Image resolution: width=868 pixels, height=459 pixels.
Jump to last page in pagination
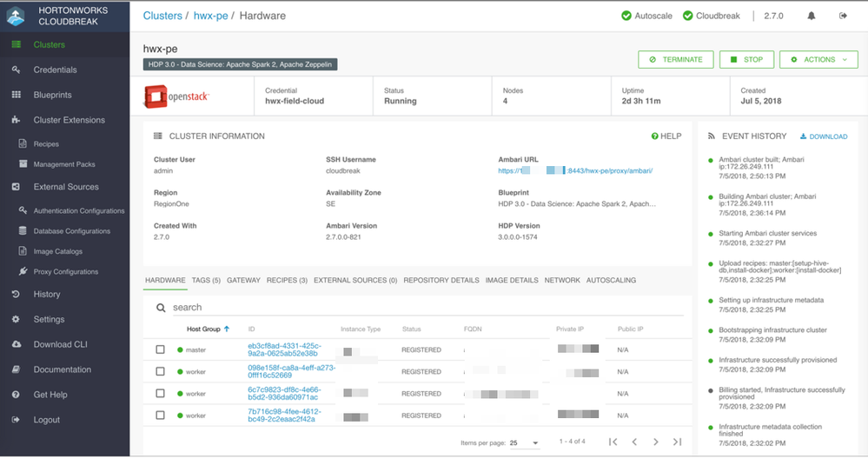coord(678,442)
